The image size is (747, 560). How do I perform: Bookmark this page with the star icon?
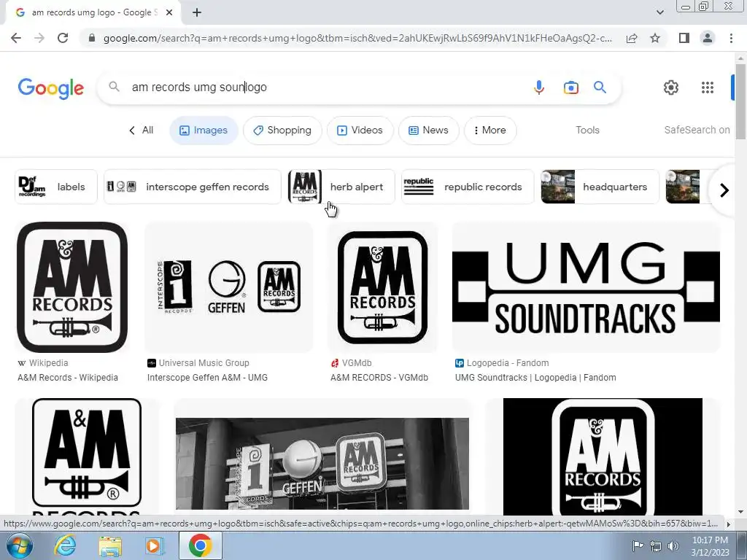(x=655, y=38)
